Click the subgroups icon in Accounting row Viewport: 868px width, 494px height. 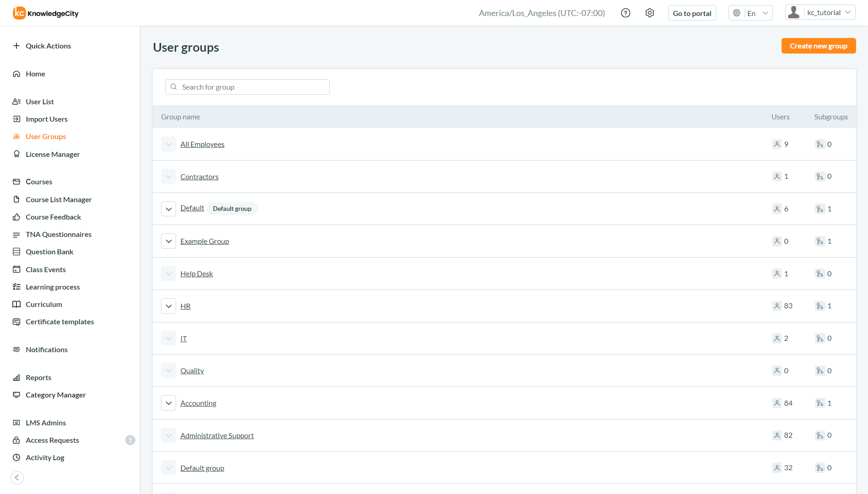coord(820,403)
